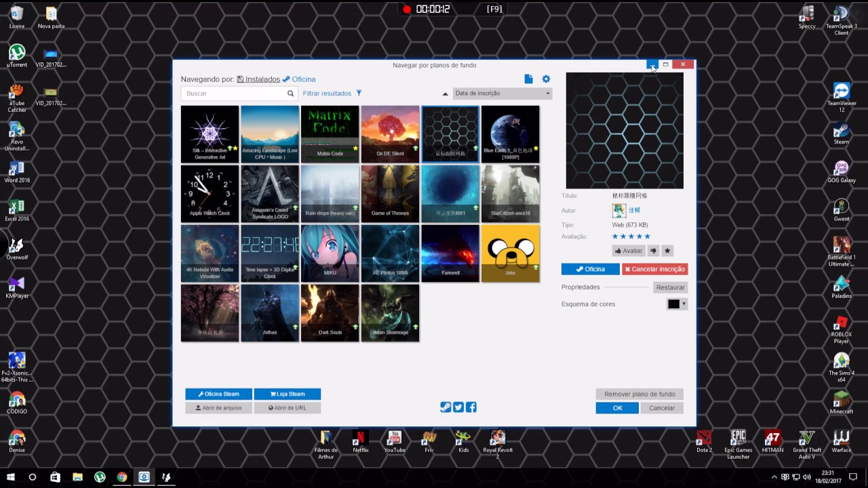This screenshot has height=488, width=868.
Task: Click the blue Oficina button in details panel
Action: [x=591, y=269]
